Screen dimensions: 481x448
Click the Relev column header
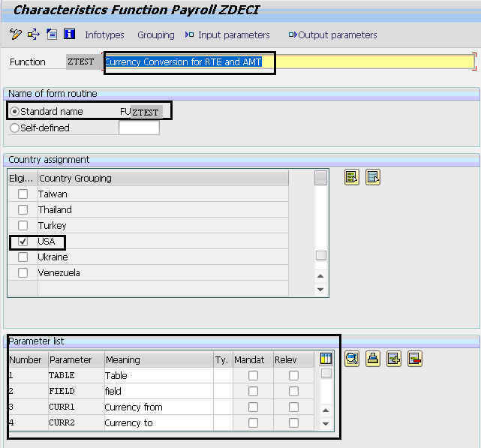(293, 359)
